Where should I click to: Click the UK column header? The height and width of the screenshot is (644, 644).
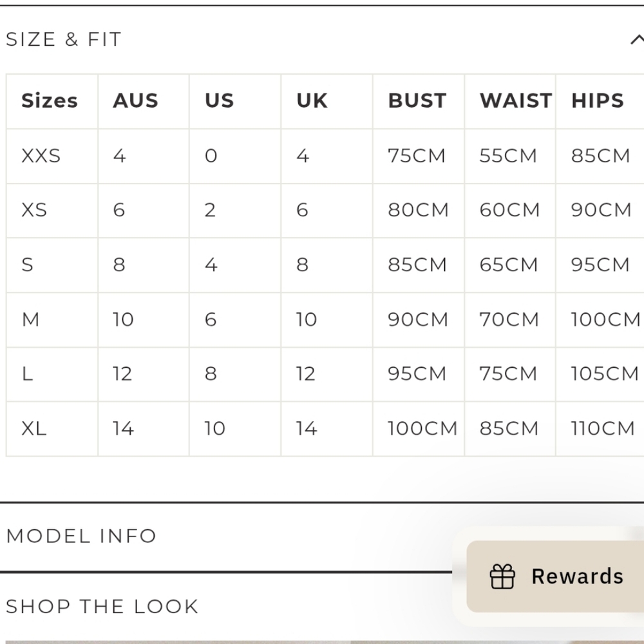click(x=312, y=100)
